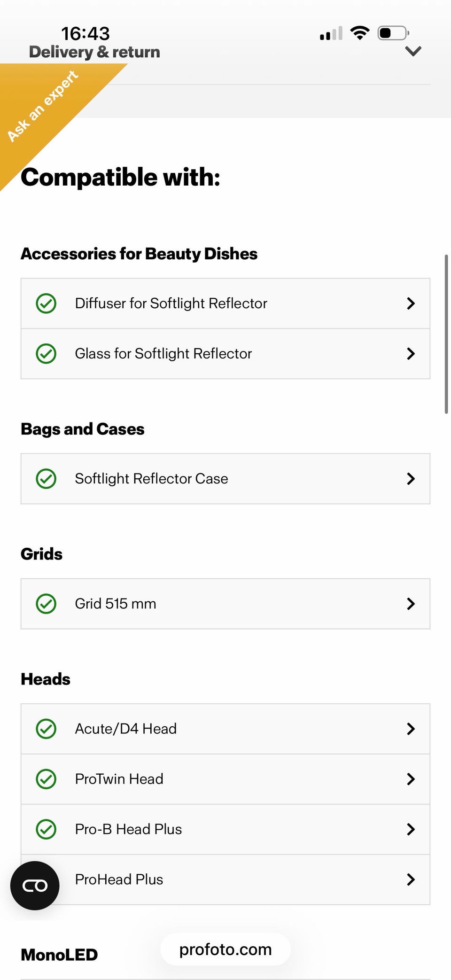Image resolution: width=451 pixels, height=980 pixels.
Task: Open Pro-B Head Plus chevron arrow
Action: click(x=411, y=829)
